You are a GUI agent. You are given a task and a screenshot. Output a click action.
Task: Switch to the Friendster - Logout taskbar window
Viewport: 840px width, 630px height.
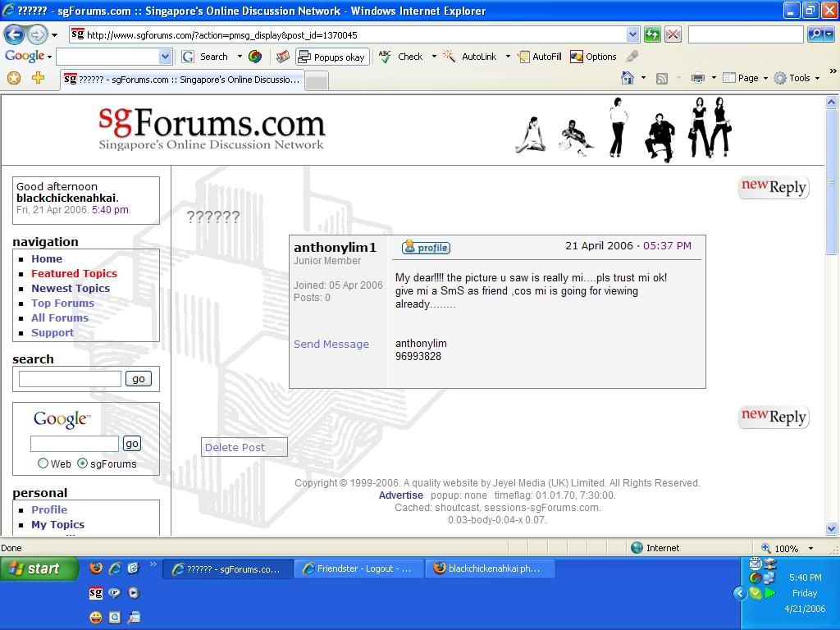[358, 568]
